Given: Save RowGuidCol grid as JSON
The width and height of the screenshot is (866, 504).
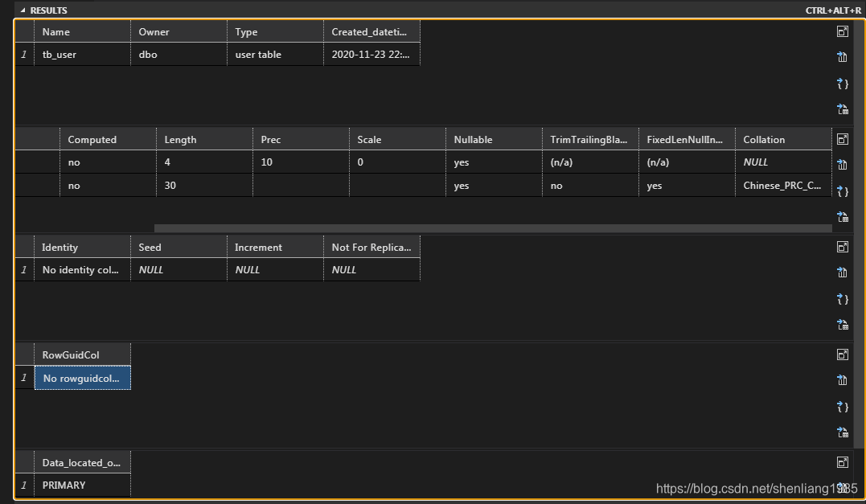Looking at the screenshot, I should click(x=842, y=406).
